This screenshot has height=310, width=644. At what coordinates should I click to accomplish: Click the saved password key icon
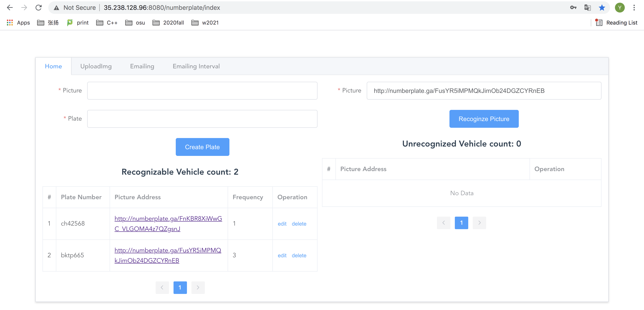(x=573, y=8)
